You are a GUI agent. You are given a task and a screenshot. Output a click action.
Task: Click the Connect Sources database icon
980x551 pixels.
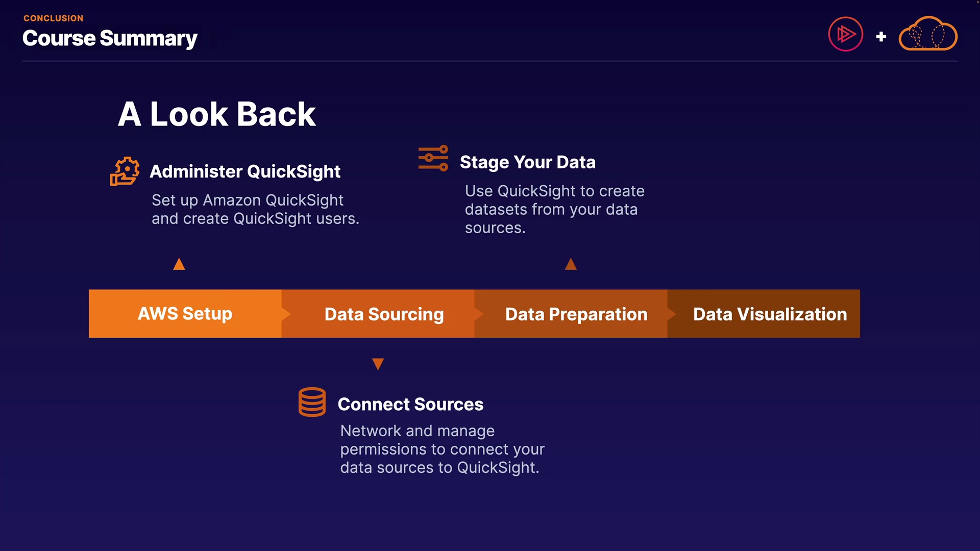click(312, 402)
